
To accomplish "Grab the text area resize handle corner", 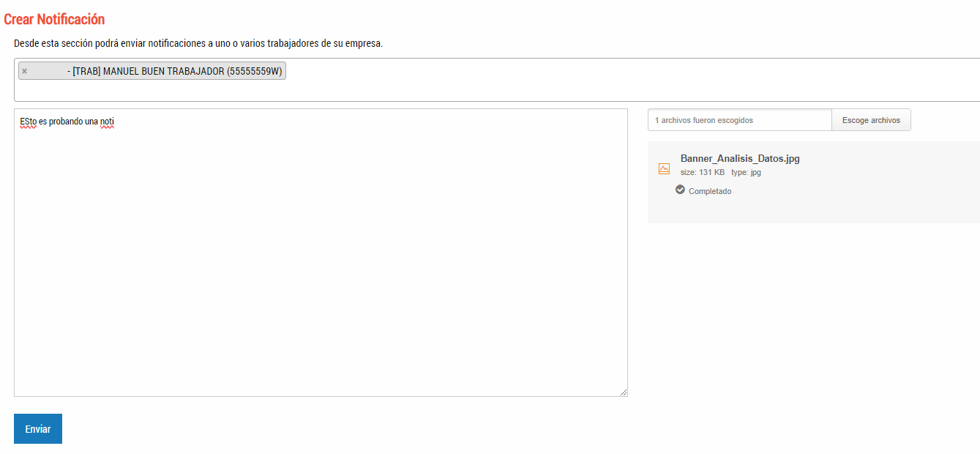I will [x=624, y=392].
